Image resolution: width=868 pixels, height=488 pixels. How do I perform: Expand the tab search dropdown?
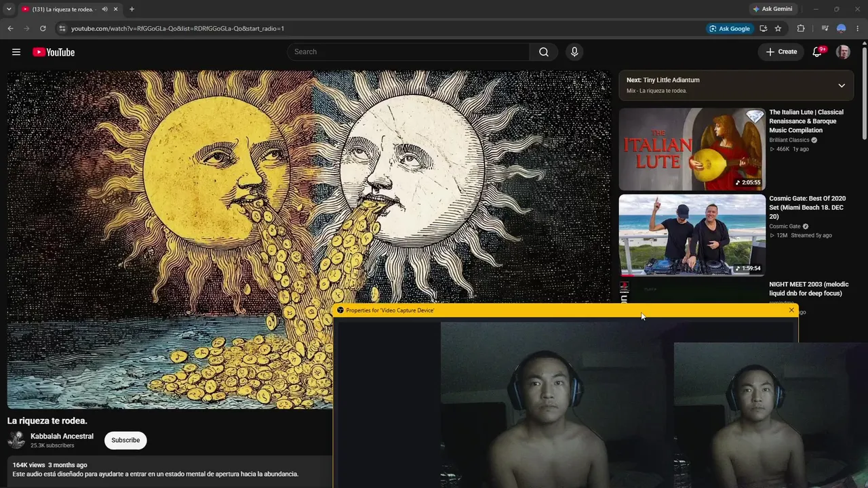click(x=9, y=9)
